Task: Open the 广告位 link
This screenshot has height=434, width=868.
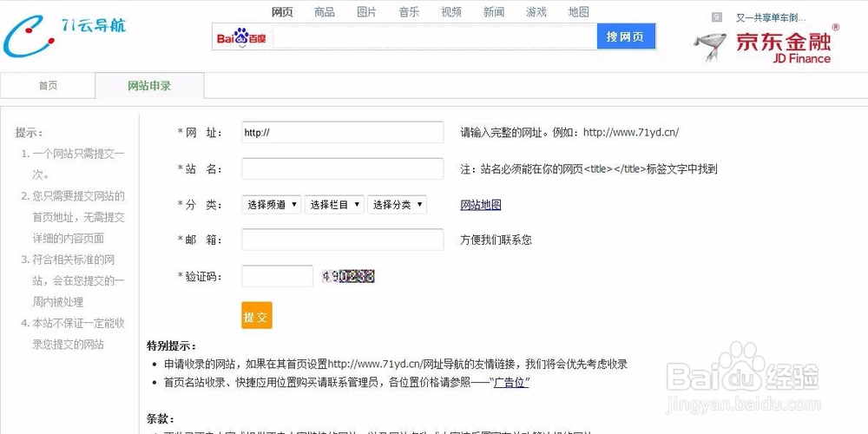Action: (x=511, y=382)
